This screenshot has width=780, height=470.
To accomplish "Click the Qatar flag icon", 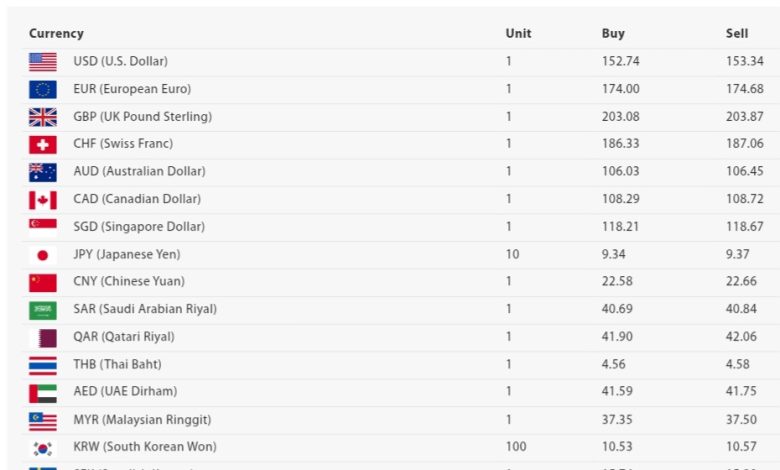I will point(43,338).
